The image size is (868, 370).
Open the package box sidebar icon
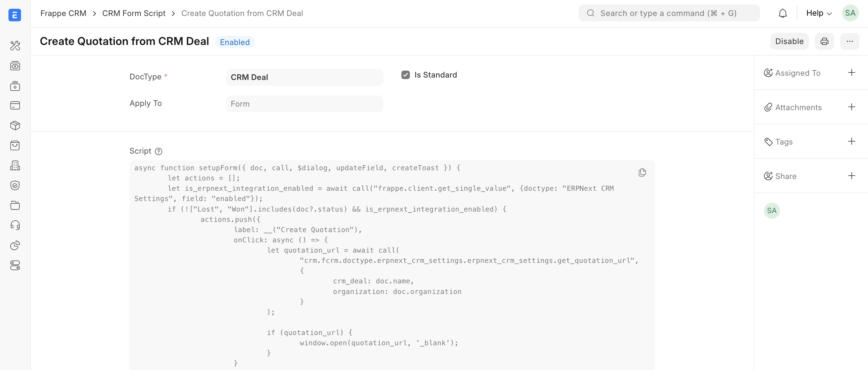coord(15,126)
